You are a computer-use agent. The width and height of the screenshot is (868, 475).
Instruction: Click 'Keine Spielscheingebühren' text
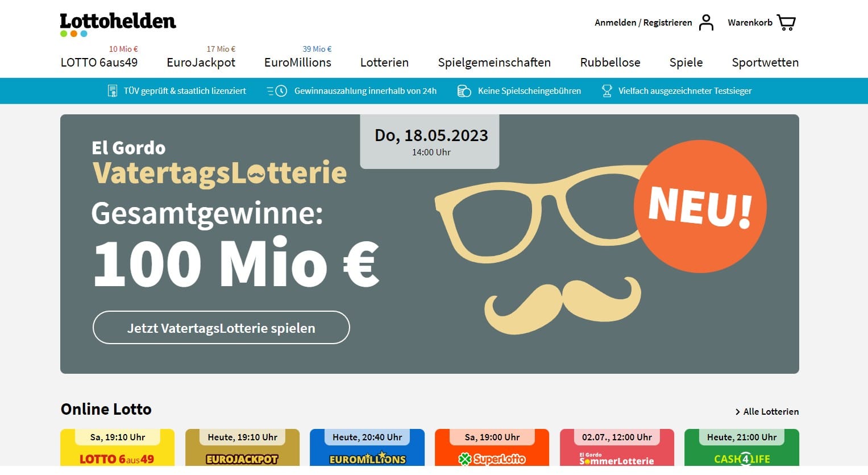coord(529,91)
